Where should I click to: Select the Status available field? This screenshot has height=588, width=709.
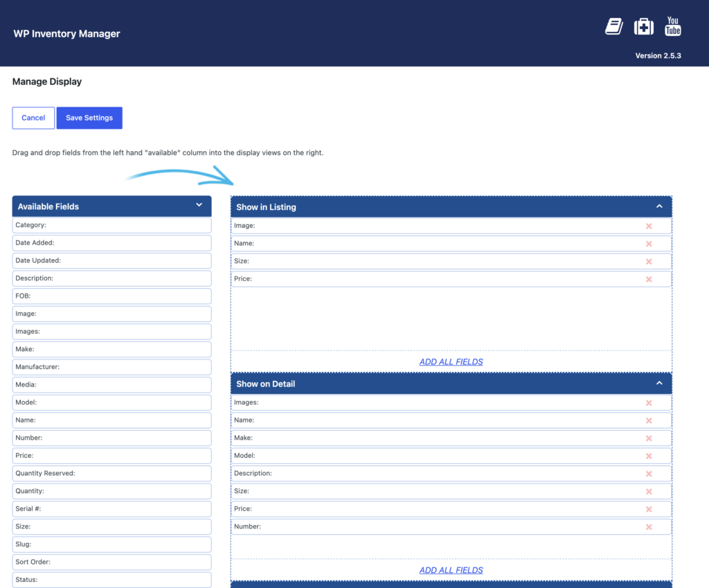point(111,580)
